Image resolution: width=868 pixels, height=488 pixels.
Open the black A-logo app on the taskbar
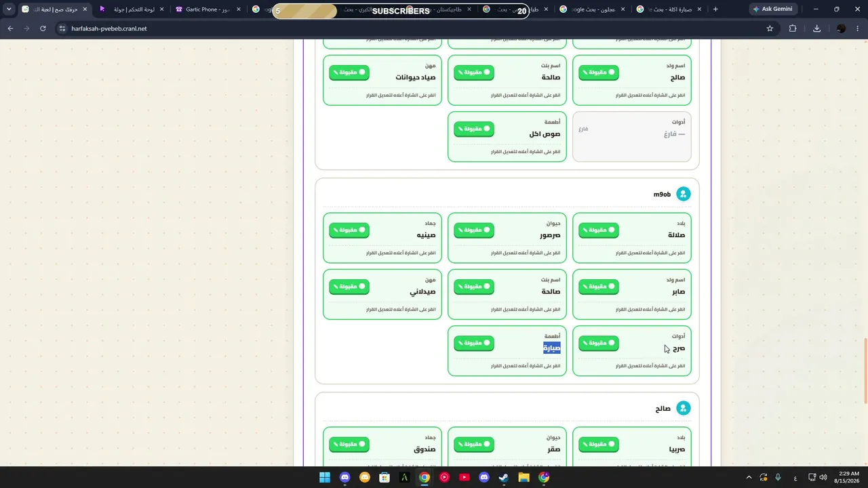[x=404, y=477]
